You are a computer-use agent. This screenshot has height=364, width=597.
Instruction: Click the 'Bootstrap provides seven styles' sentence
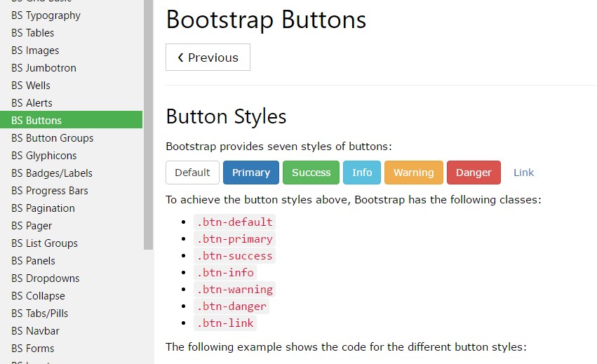(x=279, y=147)
